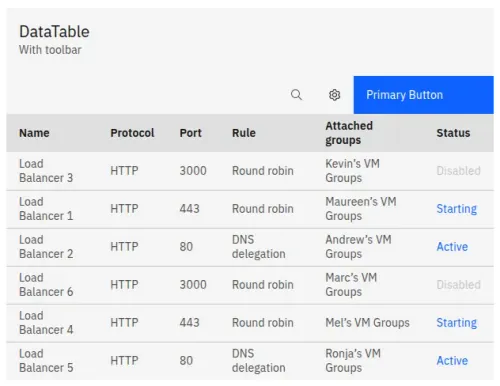Sort by the Attached groups header
Image resolution: width=500 pixels, height=386 pixels.
coord(349,133)
